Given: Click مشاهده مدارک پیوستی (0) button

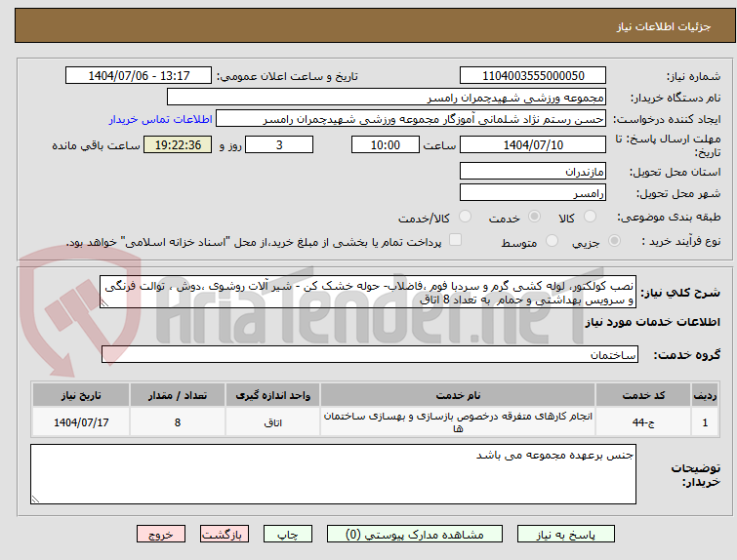Looking at the screenshot, I should 415,535.
